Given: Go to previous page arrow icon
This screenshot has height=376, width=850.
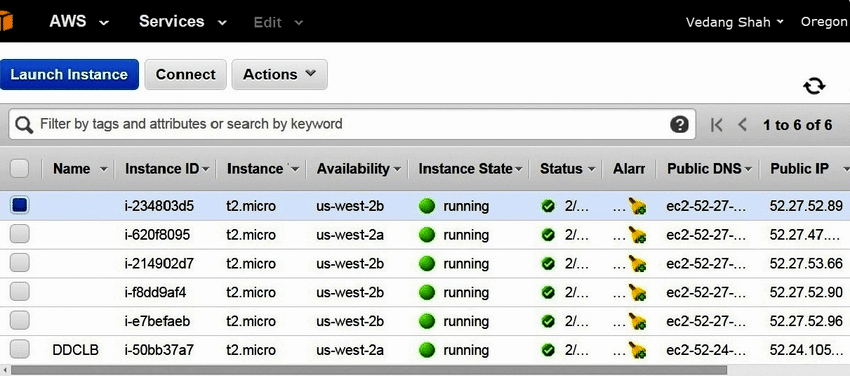Looking at the screenshot, I should (743, 125).
